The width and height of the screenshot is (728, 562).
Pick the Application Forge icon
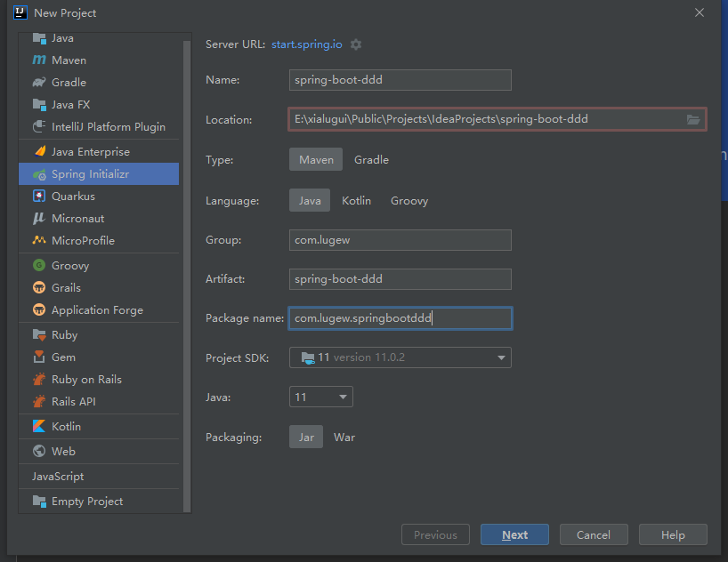point(39,309)
